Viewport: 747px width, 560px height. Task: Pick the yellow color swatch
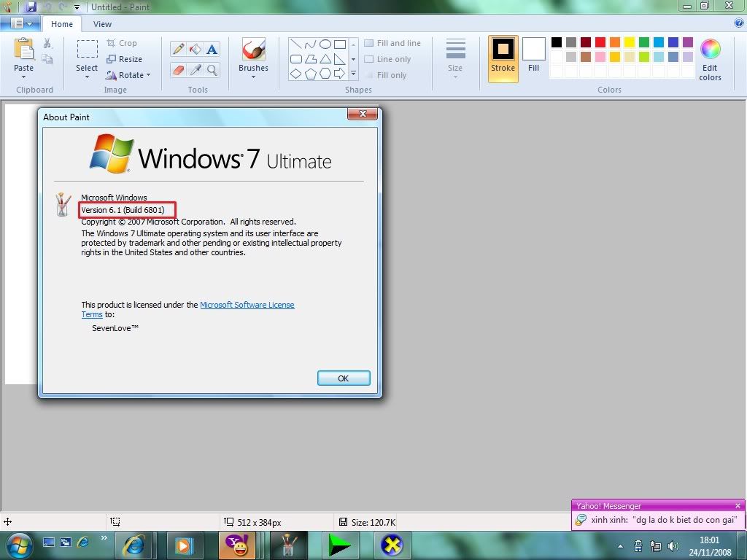pos(630,42)
